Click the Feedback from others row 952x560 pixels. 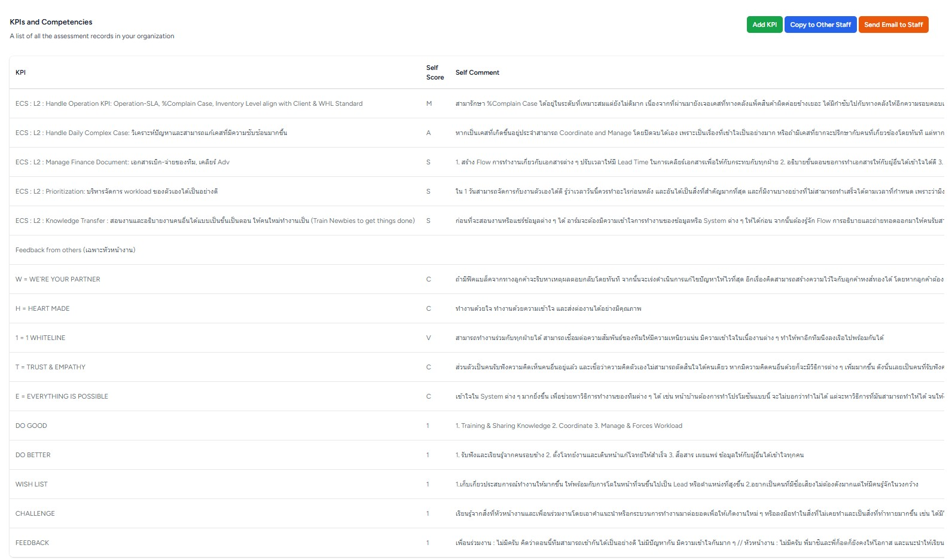[x=75, y=250]
